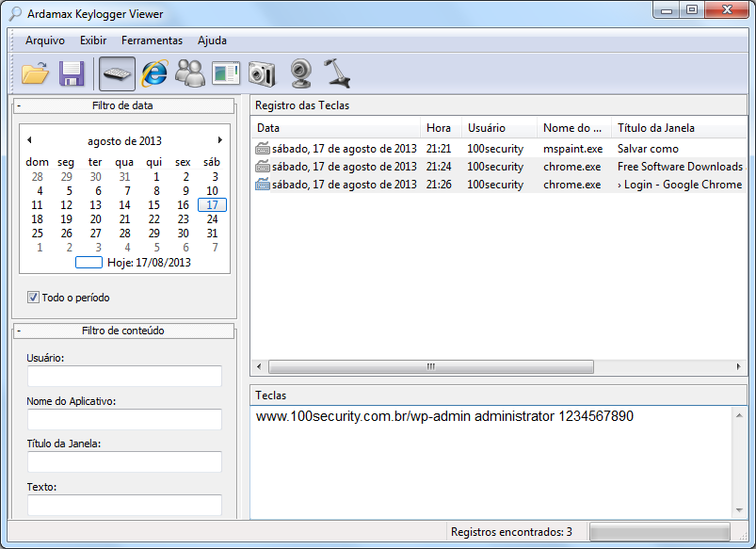Viewport: 756px width, 549px height.
Task: Open the Exibir menu
Action: click(x=93, y=40)
